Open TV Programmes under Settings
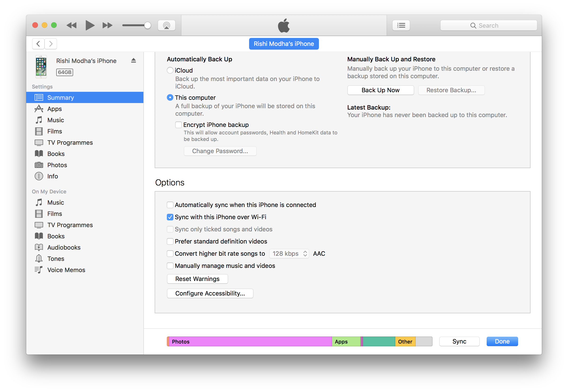The image size is (568, 392). pos(85,143)
